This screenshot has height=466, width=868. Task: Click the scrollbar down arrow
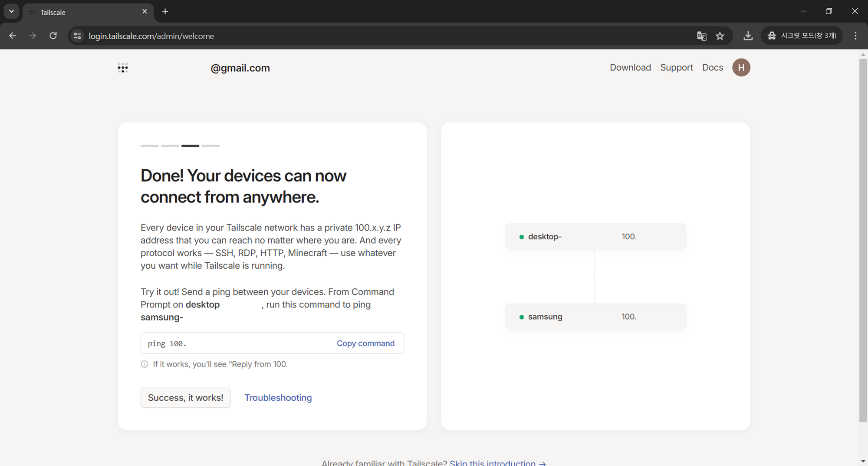pyautogui.click(x=863, y=461)
